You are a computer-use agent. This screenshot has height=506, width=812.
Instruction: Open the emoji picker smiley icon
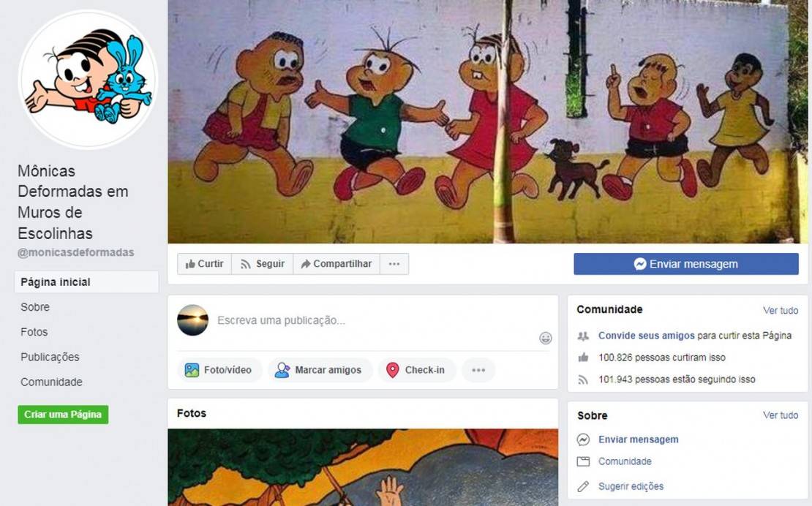[545, 338]
